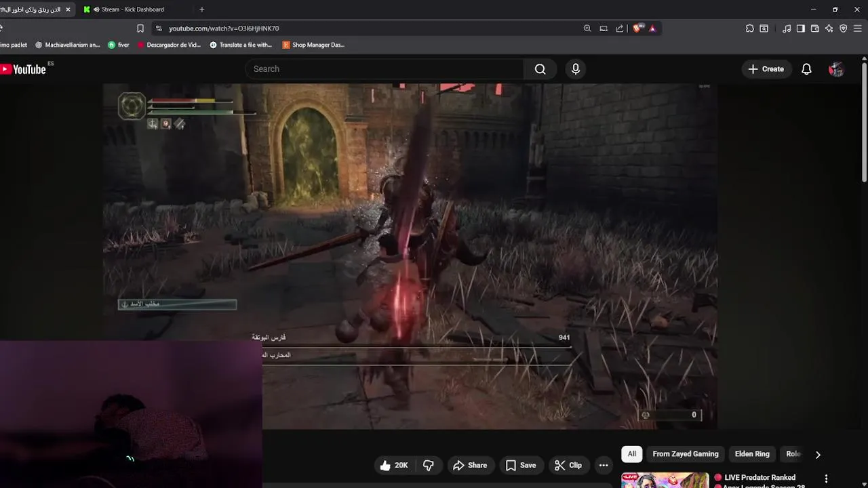The image size is (868, 488).
Task: Click the video player to pause
Action: tap(410, 256)
